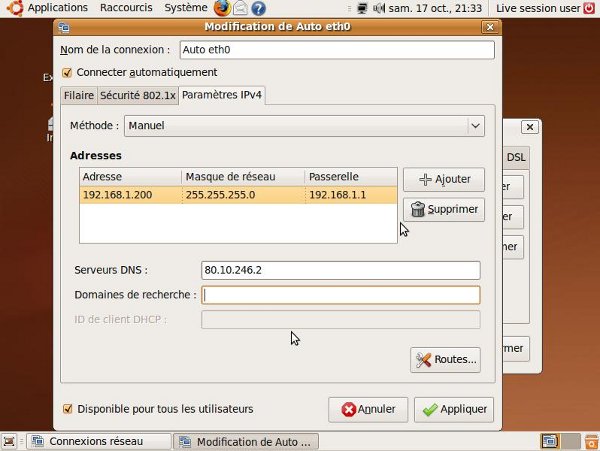Toggle Connecter automatiquement checkbox
This screenshot has width=600, height=451.
tap(68, 72)
